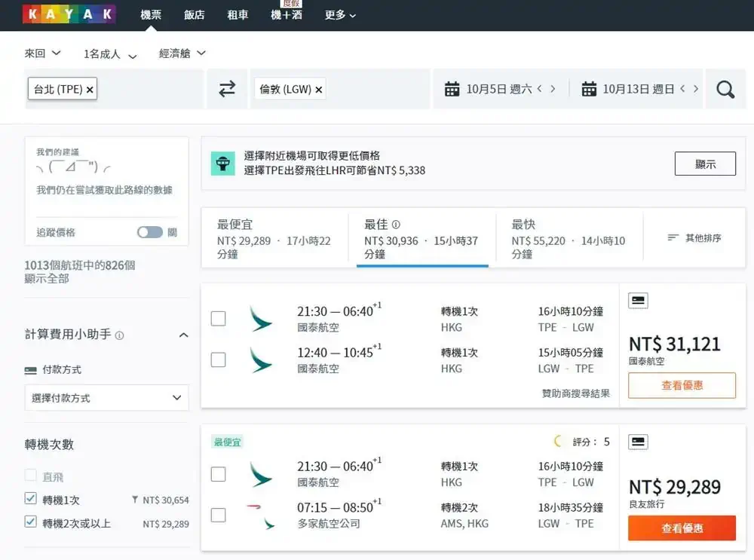Click 贊助商搜尋結果 sponsored label
This screenshot has height=560, width=754.
tap(575, 393)
